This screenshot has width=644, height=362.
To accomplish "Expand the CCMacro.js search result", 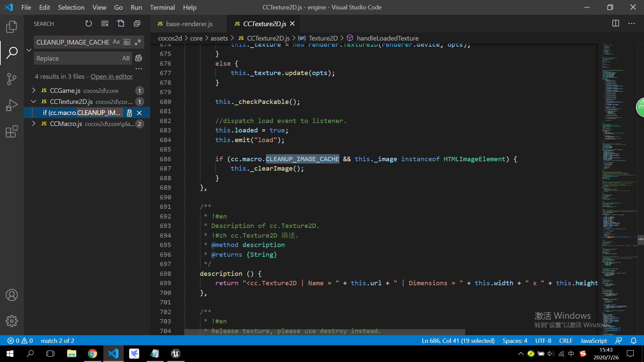I will coord(34,124).
